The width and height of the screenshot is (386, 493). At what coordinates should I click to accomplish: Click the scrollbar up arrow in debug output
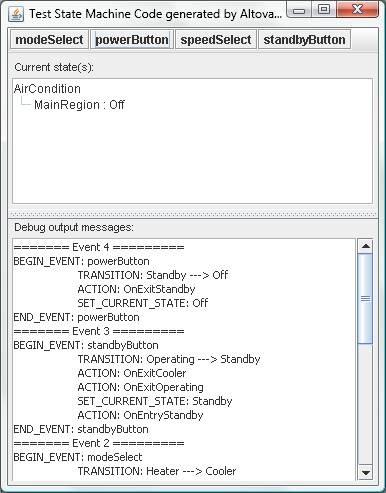[366, 246]
